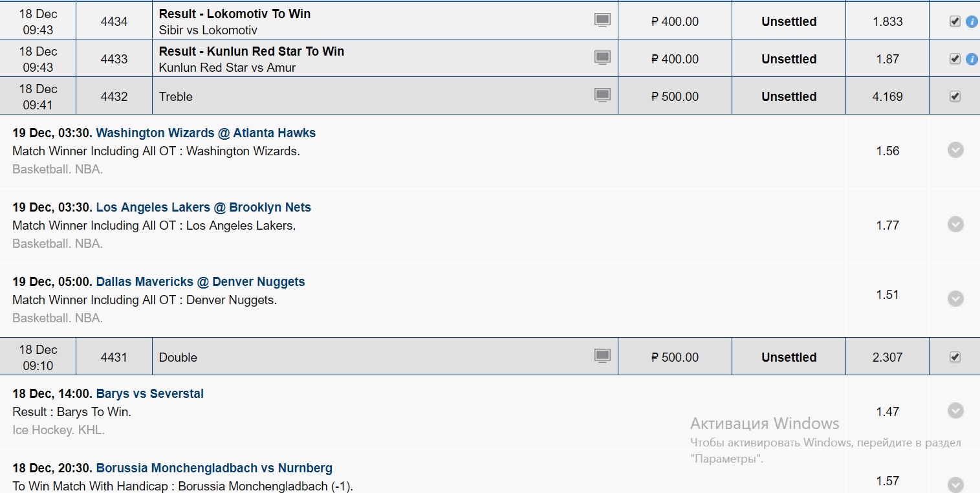Expand Los Angeles Lakers selection via circle chevron

955,225
